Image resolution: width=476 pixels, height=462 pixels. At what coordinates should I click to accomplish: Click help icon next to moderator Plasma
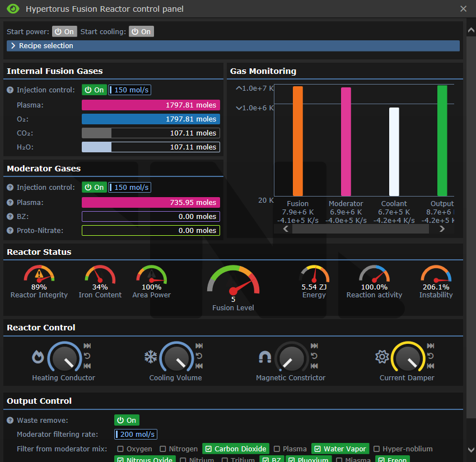click(10, 203)
